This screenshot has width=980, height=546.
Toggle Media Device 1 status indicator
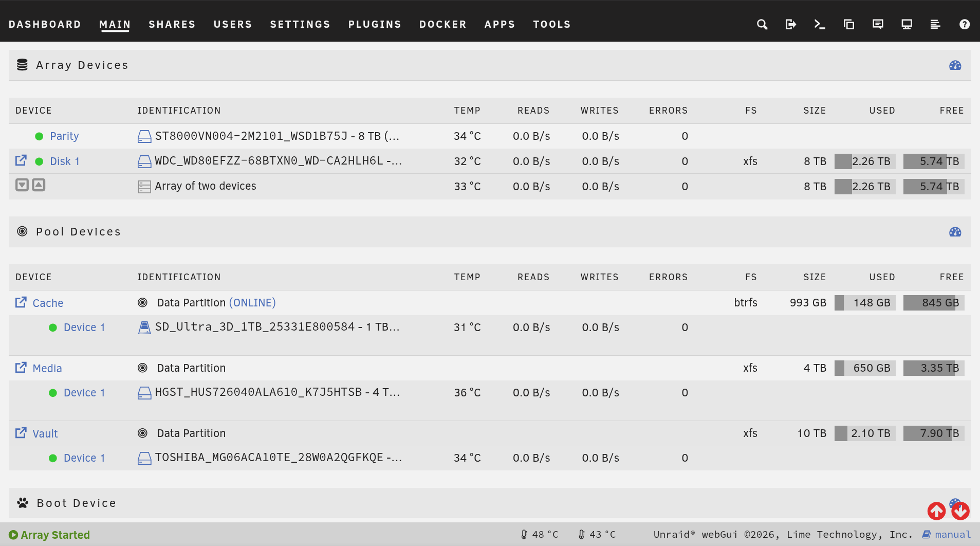53,393
